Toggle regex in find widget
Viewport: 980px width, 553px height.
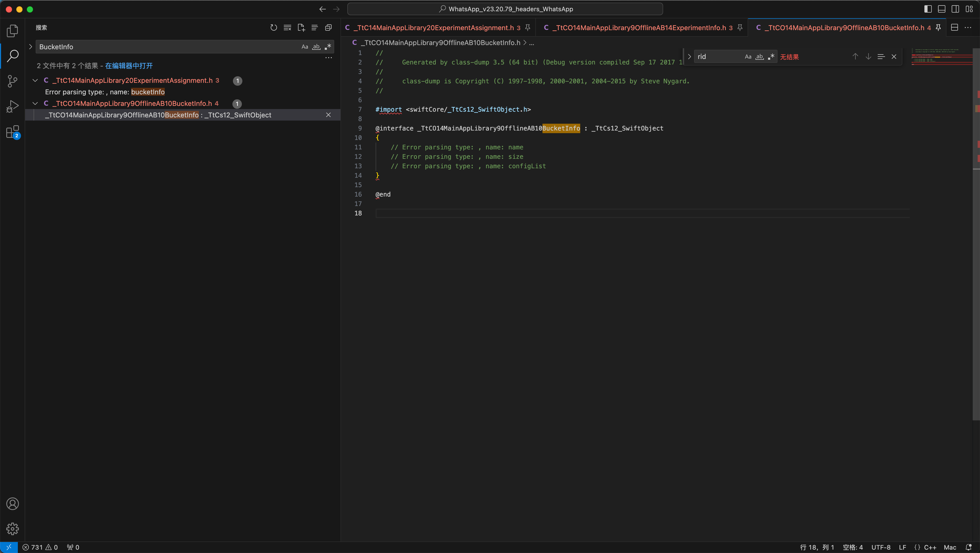(x=771, y=57)
